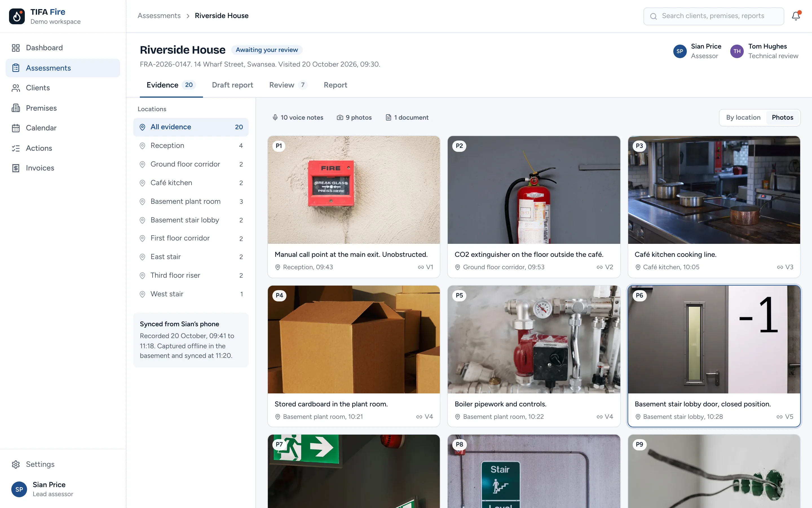Select First floor corridor location
The height and width of the screenshot is (508, 812).
tap(191, 238)
